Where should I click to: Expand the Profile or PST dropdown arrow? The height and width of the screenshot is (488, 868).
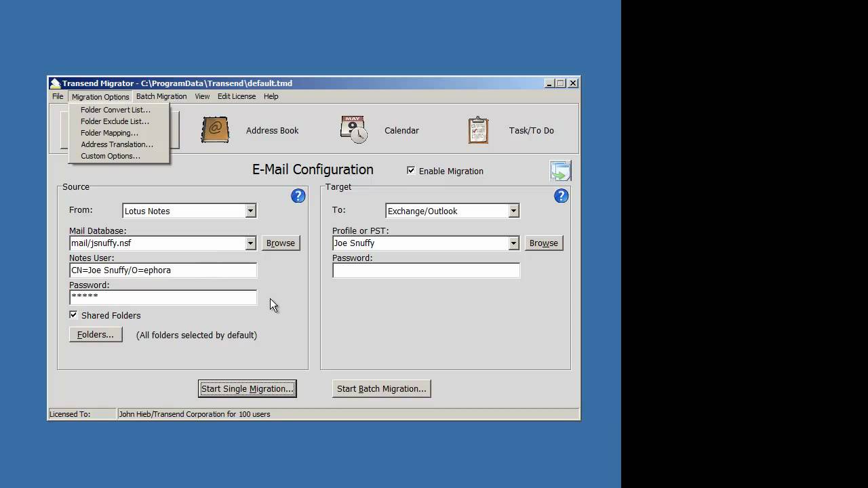(x=513, y=243)
